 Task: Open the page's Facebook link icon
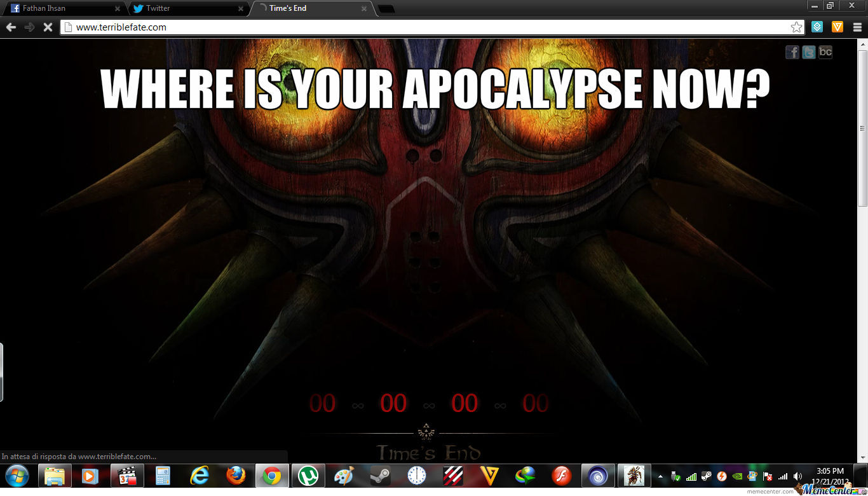click(x=792, y=52)
